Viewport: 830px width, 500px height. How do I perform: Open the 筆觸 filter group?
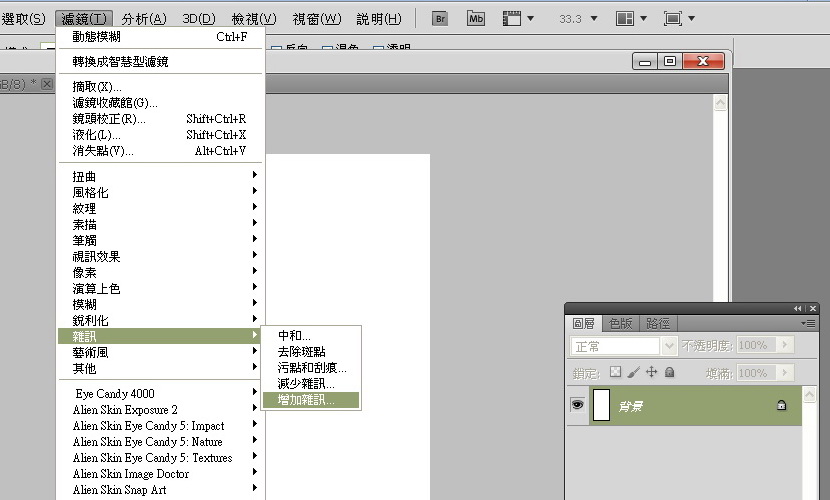(159, 240)
